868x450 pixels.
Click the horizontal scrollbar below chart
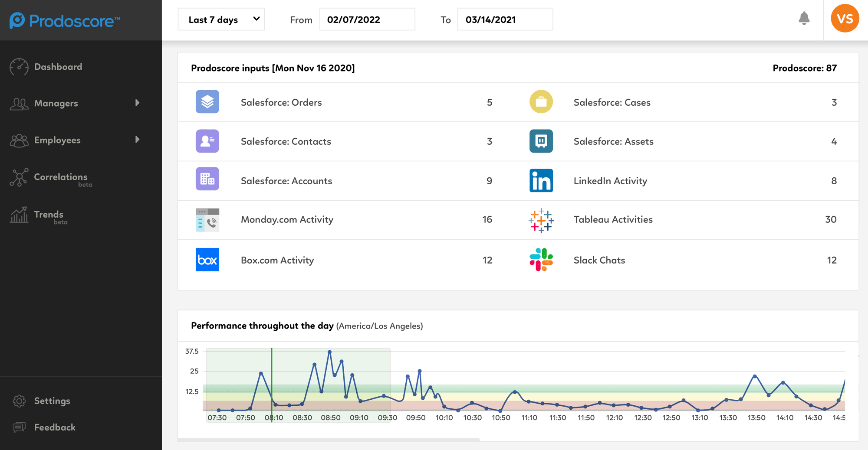point(329,440)
